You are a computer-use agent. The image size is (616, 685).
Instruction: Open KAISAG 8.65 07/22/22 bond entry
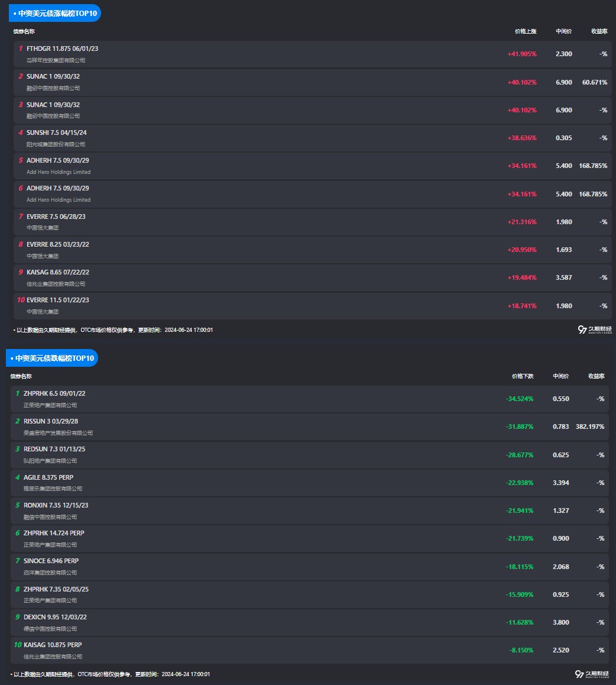coord(313,278)
